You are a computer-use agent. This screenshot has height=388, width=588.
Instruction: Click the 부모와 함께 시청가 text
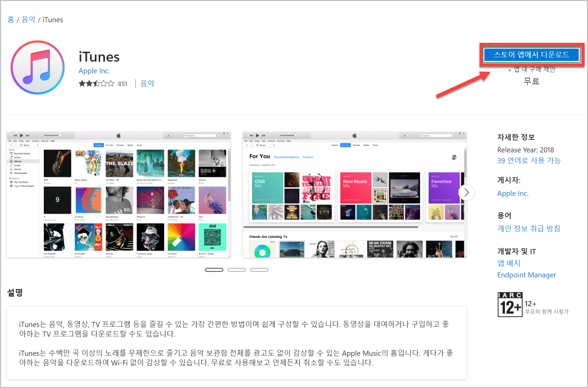click(x=547, y=312)
